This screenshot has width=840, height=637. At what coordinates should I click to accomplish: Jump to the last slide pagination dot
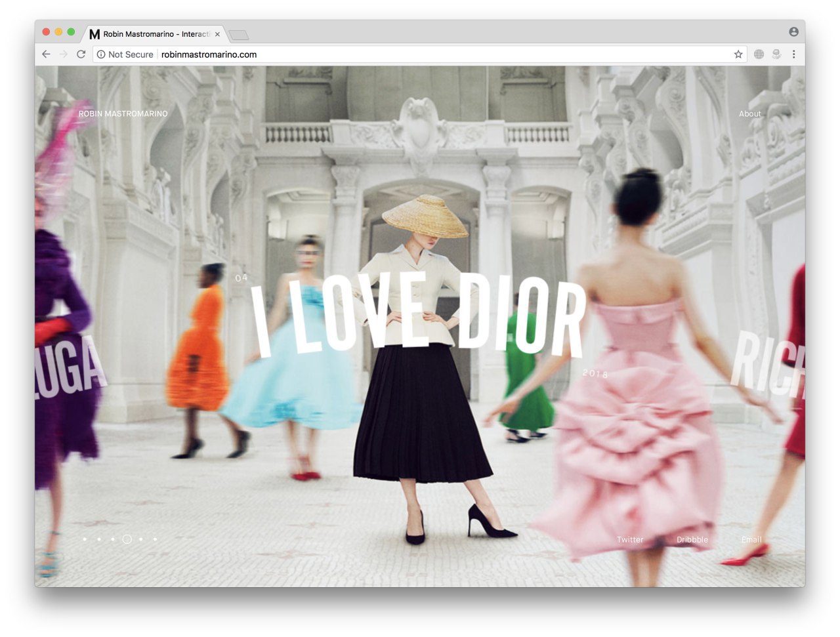click(x=155, y=539)
